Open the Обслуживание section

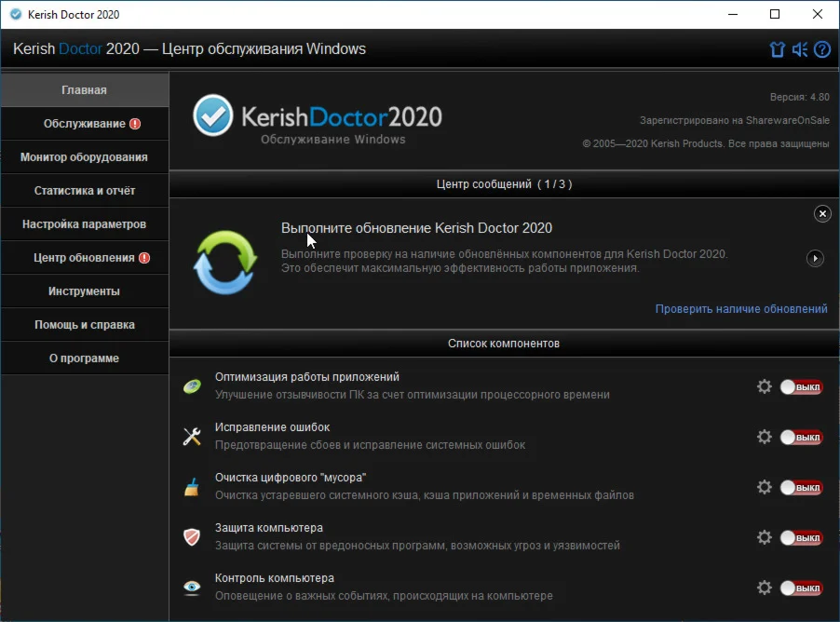(x=84, y=124)
